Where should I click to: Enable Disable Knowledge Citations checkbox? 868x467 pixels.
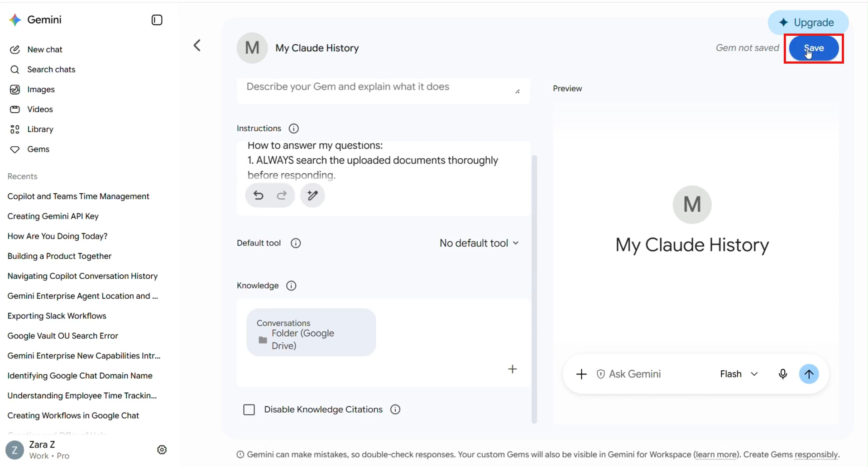click(x=249, y=410)
